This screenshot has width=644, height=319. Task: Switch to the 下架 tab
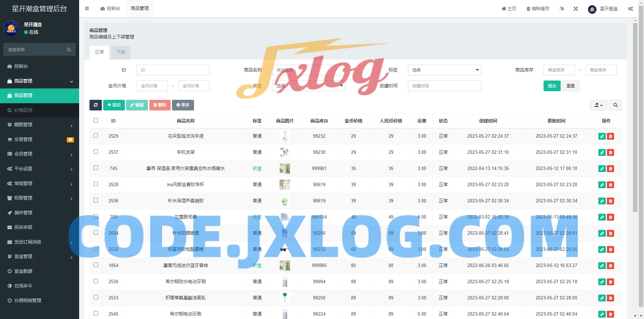pyautogui.click(x=121, y=52)
